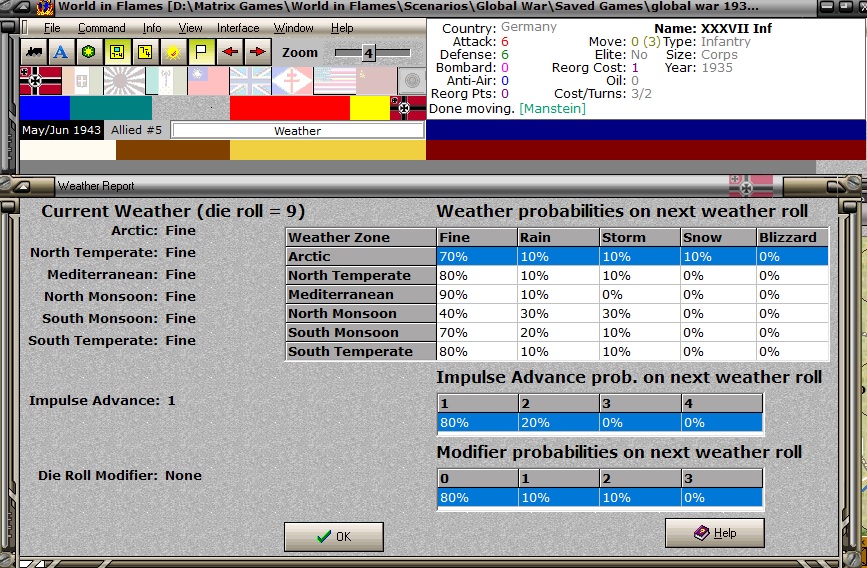Viewport: 867px width, 568px height.
Task: Click the Fine column header
Action: click(x=477, y=237)
